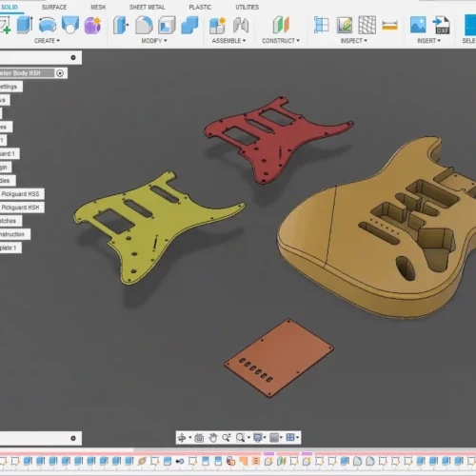Image resolution: width=476 pixels, height=476 pixels.
Task: Click the New Component icon
Action: [x=217, y=26]
